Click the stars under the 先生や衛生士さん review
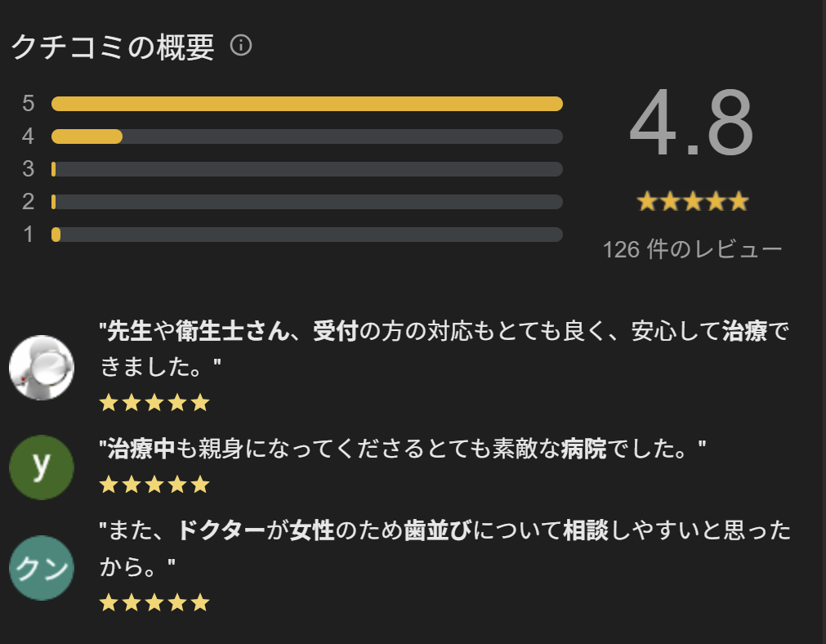Image resolution: width=826 pixels, height=644 pixels. (x=154, y=403)
